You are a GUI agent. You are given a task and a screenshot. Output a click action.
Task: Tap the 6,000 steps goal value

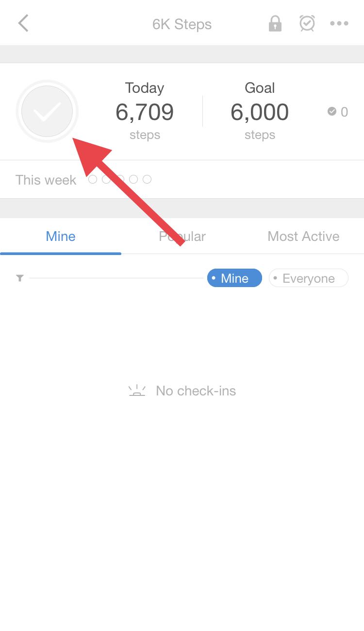[260, 112]
